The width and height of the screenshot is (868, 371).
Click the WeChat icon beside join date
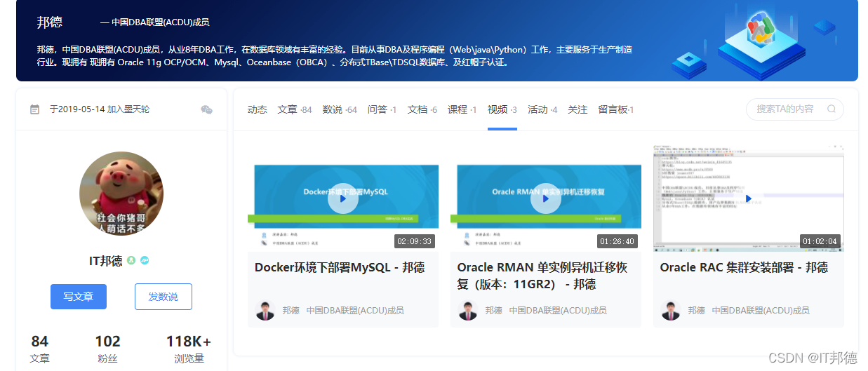pos(206,109)
